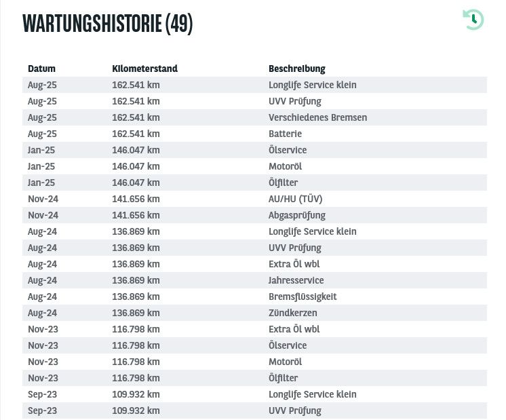Click 141.656 km in the Abgasprüfung row
The image size is (506, 420).
[136, 215]
